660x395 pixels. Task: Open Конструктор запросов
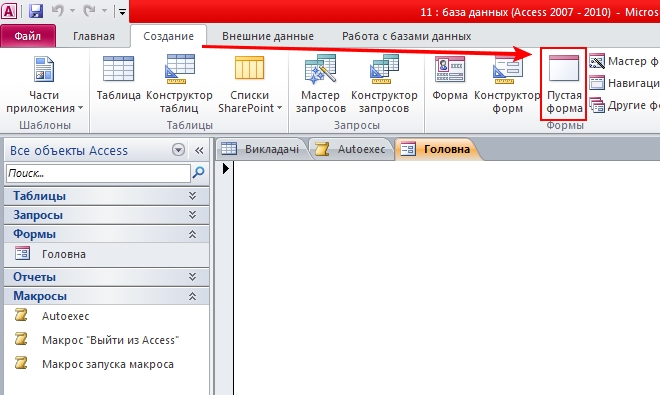(x=384, y=85)
